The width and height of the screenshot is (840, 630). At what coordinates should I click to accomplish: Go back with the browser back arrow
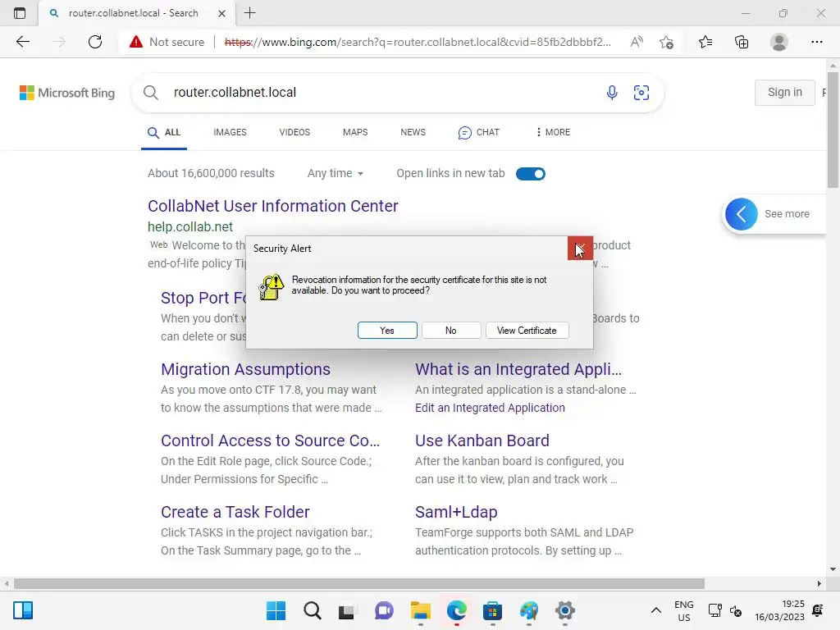click(x=22, y=42)
